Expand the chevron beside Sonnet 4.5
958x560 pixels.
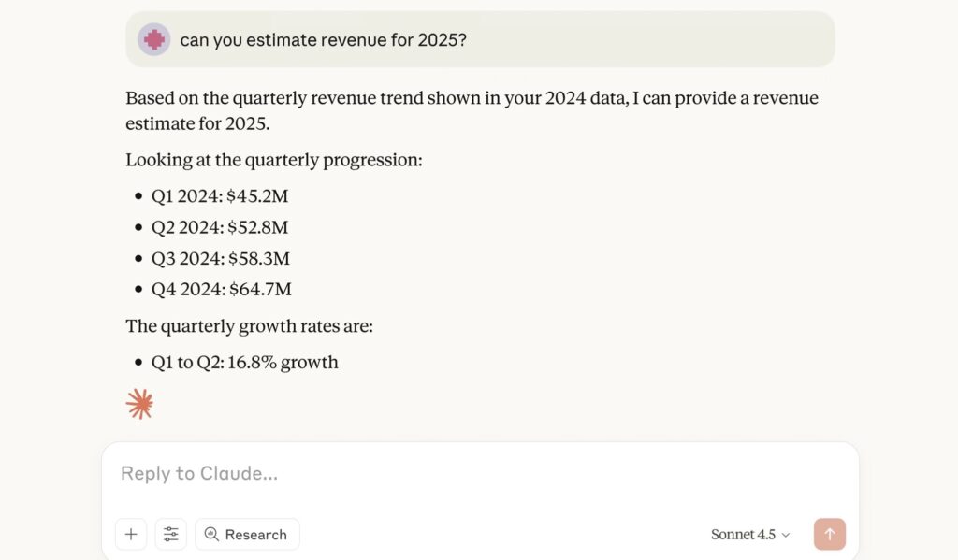click(786, 535)
